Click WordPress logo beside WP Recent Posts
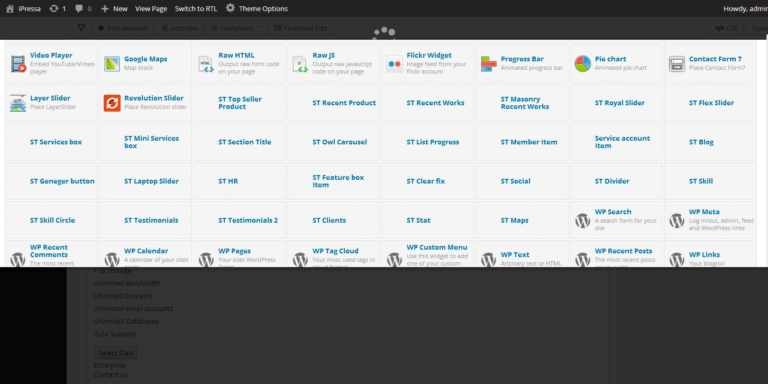Viewport: 768px width, 384px height. [x=583, y=260]
